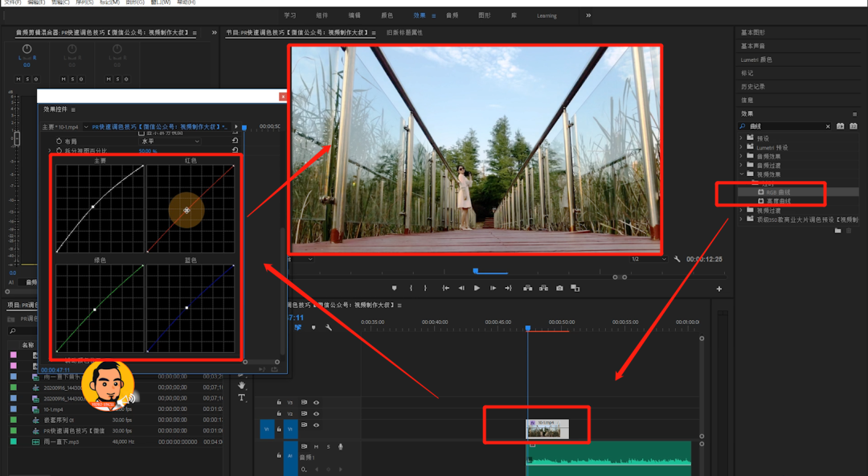This screenshot has width=868, height=476.
Task: Open the Lumetri 颜色 panel
Action: point(756,59)
